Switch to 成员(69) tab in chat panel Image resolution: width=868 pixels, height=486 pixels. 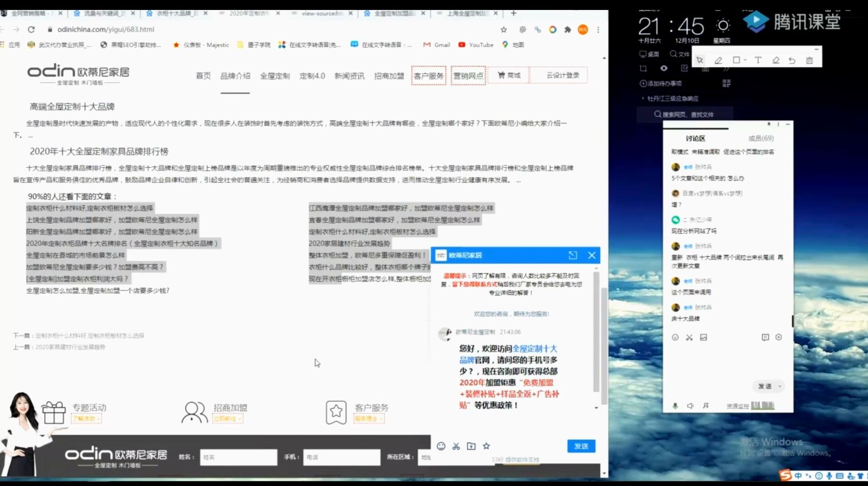761,138
